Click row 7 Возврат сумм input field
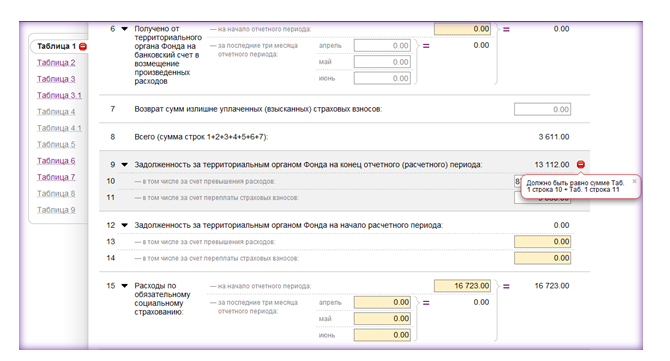 543,109
